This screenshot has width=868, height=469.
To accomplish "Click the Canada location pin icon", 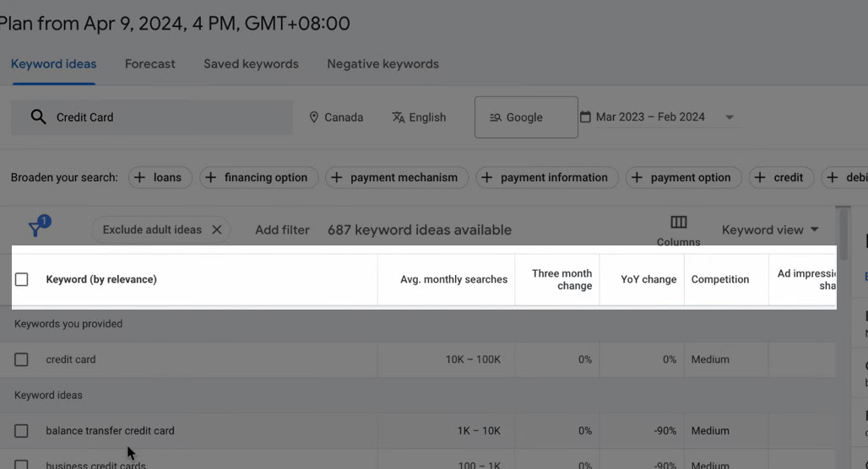I will (314, 117).
